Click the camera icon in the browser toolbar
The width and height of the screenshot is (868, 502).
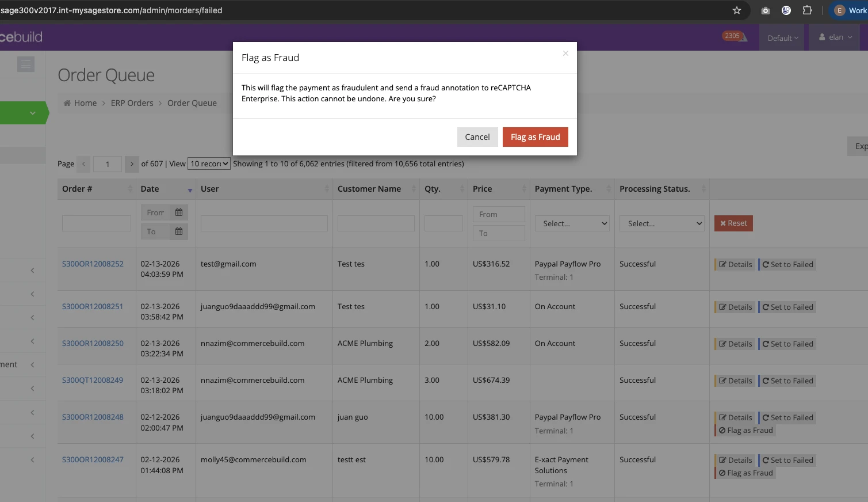tap(765, 10)
